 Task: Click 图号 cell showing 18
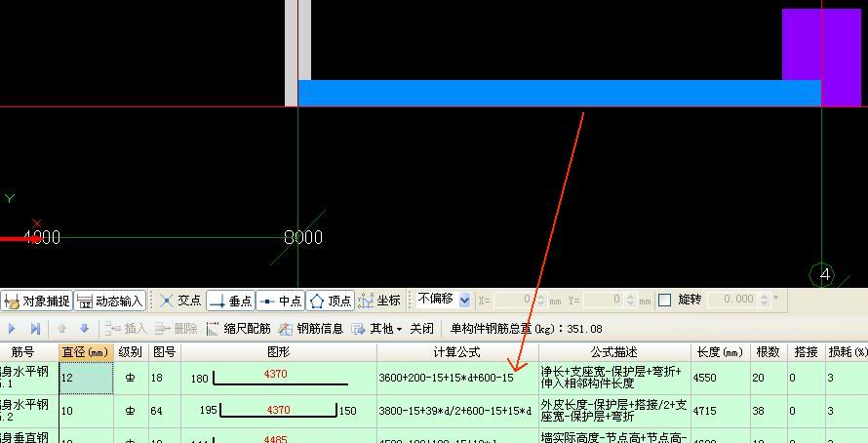pos(165,378)
